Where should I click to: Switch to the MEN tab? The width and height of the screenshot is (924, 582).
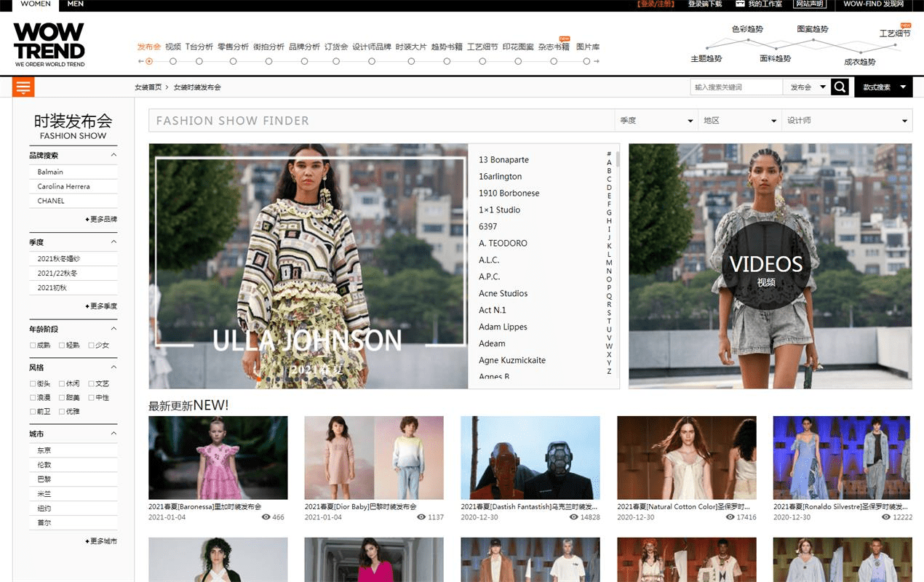click(75, 4)
